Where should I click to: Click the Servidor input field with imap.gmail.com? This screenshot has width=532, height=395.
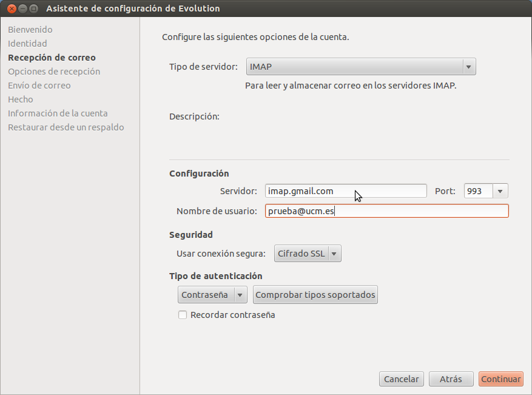pos(346,191)
